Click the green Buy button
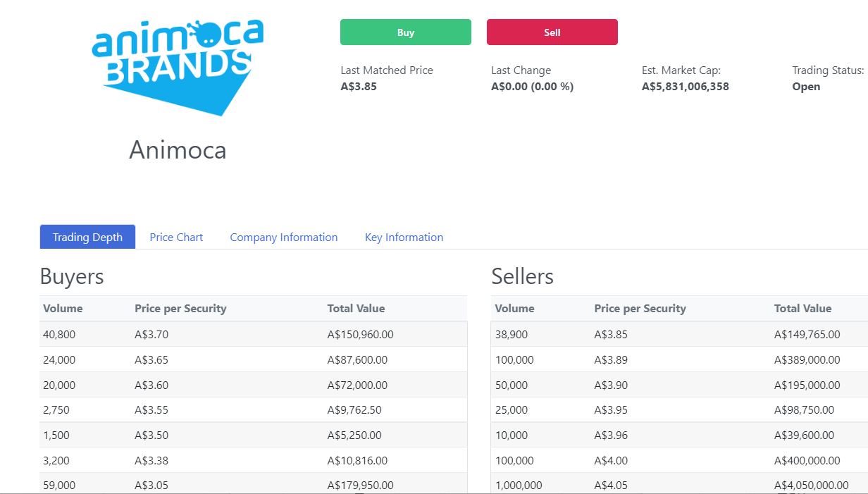The height and width of the screenshot is (494, 868). coord(406,32)
